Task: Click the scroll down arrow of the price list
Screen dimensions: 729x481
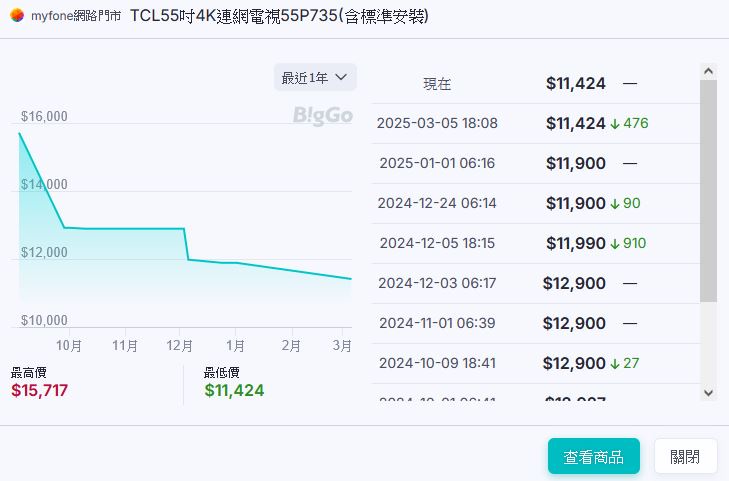Action: coord(708,392)
